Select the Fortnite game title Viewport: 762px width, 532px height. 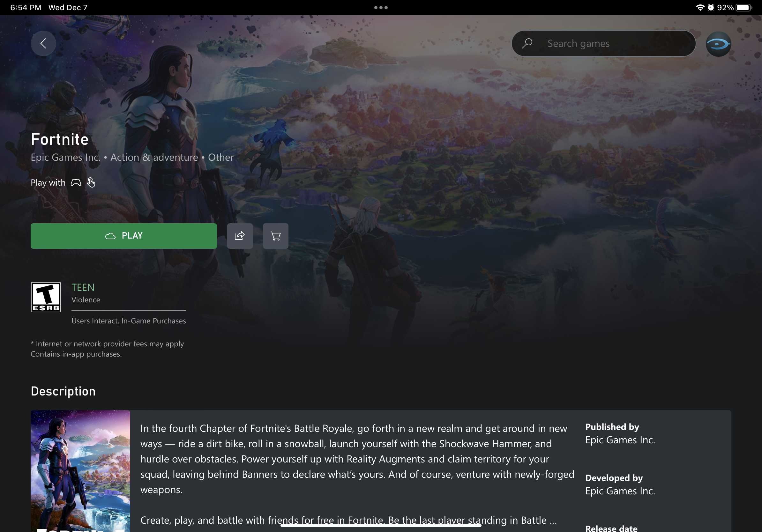[60, 139]
